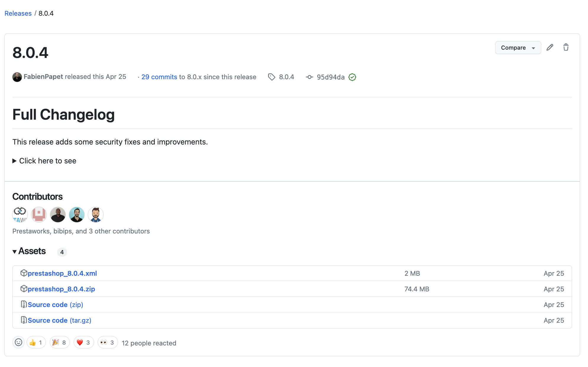Toggle the eyes reaction
The width and height of the screenshot is (588, 367).
pos(108,342)
